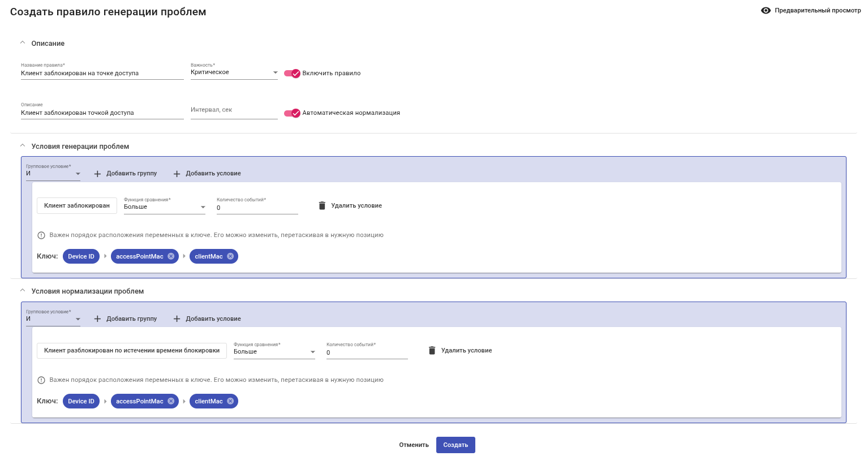Open comparison function dropdown in generation condition
868x456 pixels.
tap(164, 207)
